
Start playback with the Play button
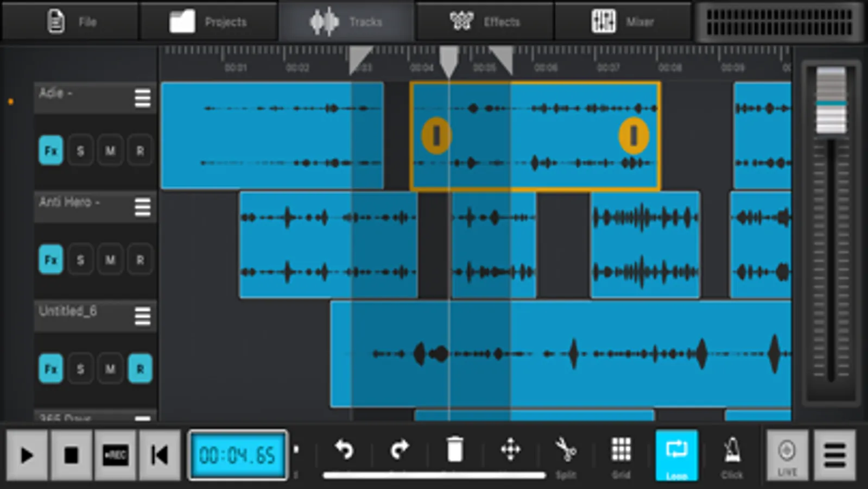click(27, 455)
